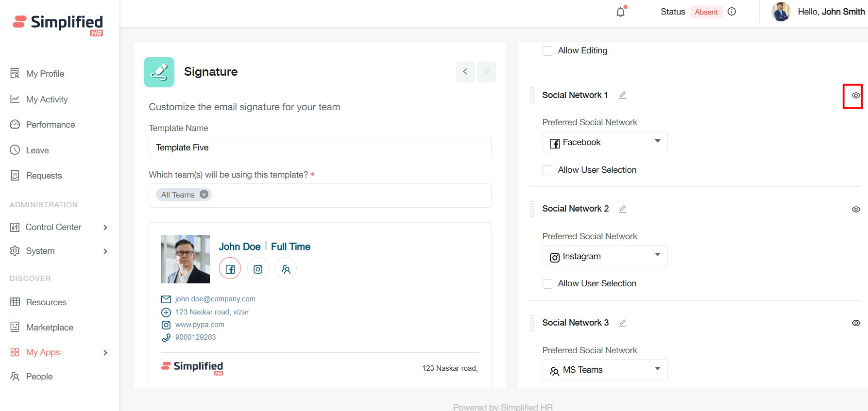Edit Social Network 1 title pencil
The width and height of the screenshot is (868, 411).
[622, 95]
